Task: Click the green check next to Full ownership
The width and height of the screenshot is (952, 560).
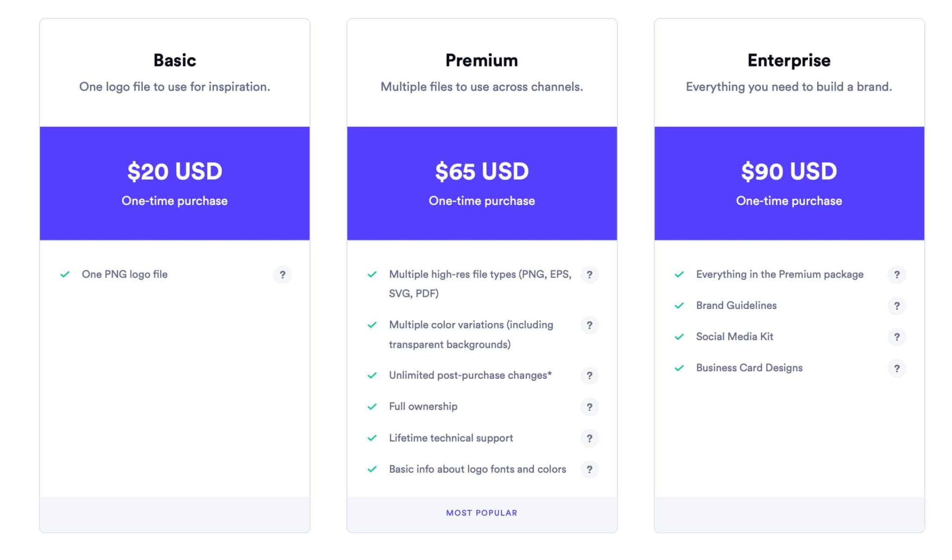Action: 371,406
